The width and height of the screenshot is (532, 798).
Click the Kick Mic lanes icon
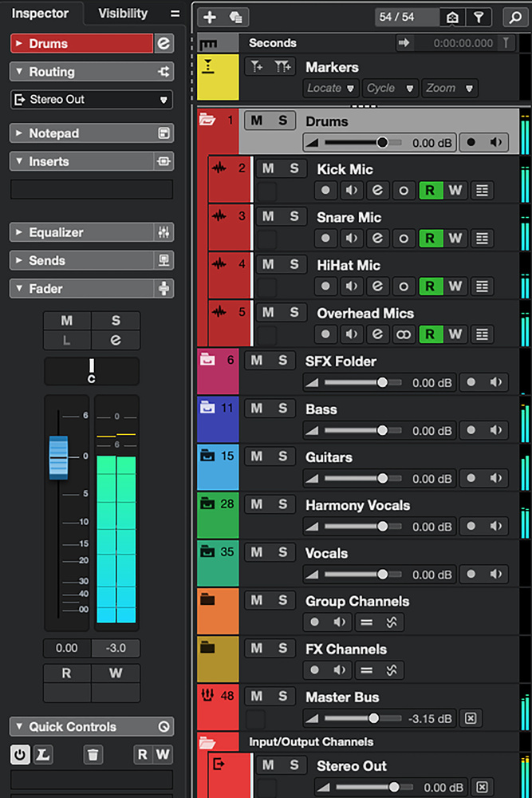point(482,191)
